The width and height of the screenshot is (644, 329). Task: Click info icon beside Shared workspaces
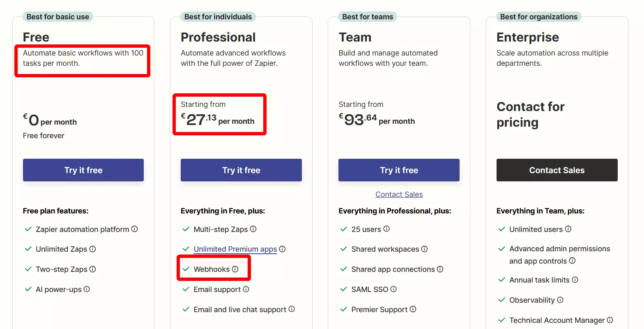tap(424, 249)
